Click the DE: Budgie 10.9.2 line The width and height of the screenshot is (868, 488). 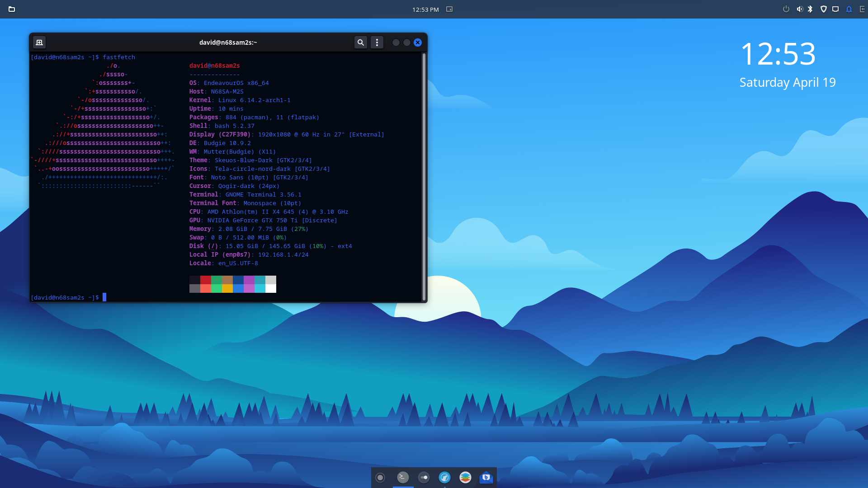point(220,143)
